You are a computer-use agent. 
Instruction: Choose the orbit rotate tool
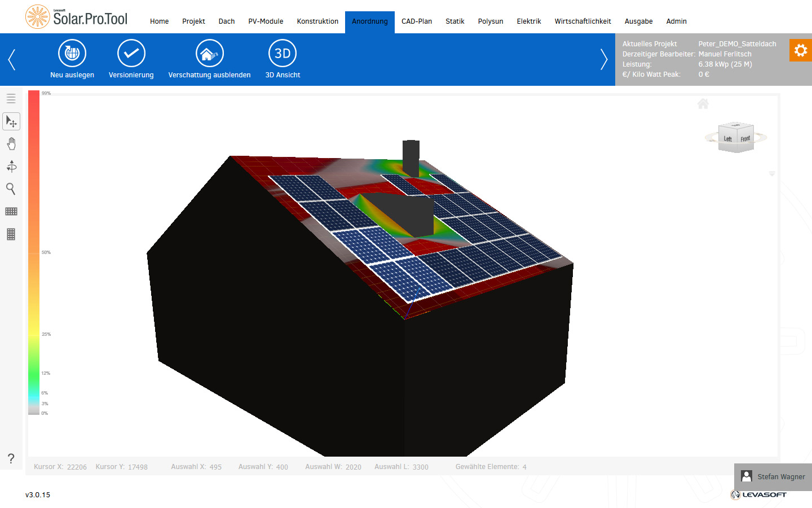[x=11, y=166]
